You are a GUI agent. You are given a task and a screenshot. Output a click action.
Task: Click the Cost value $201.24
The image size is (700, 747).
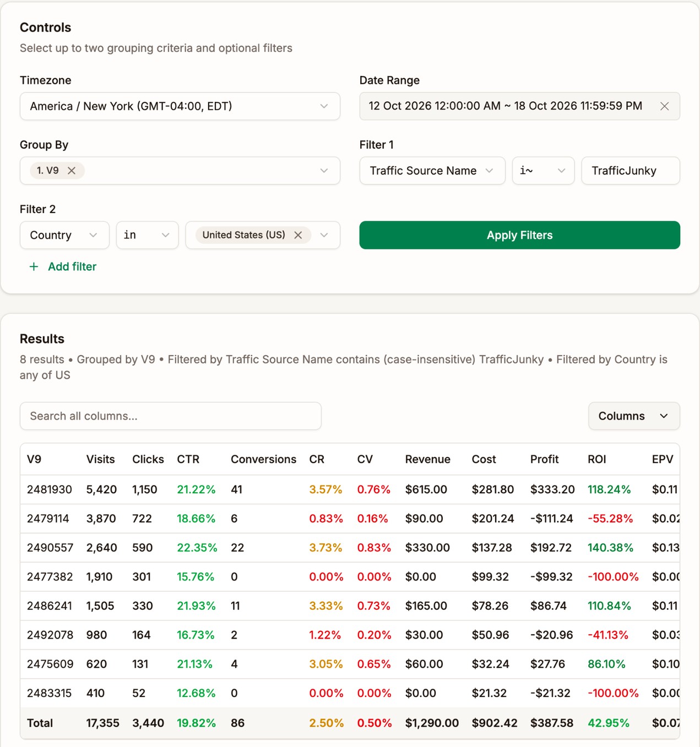[x=493, y=519]
